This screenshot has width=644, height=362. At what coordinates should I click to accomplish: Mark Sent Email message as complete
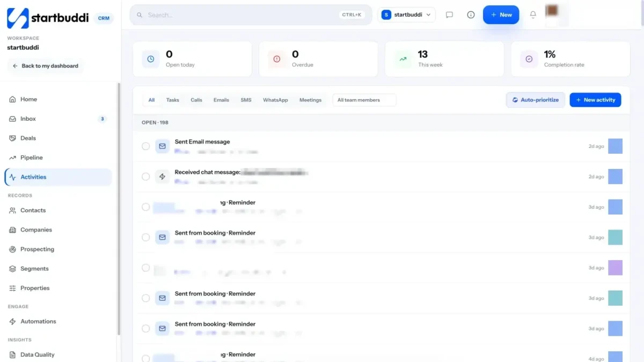145,146
